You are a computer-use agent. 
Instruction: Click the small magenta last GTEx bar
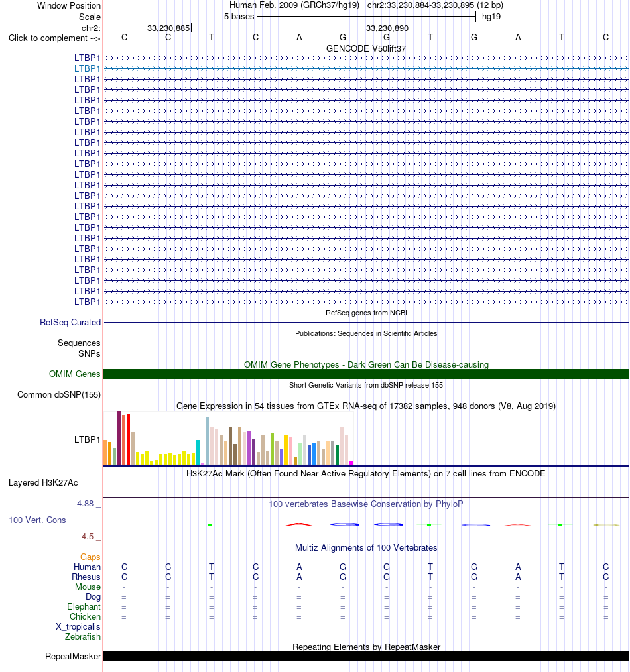pyautogui.click(x=351, y=463)
